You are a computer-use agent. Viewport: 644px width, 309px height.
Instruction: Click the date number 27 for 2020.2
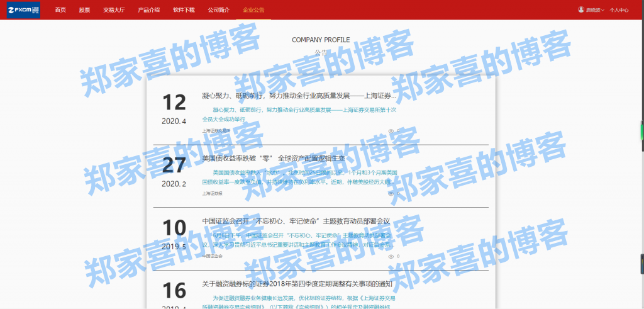174,165
